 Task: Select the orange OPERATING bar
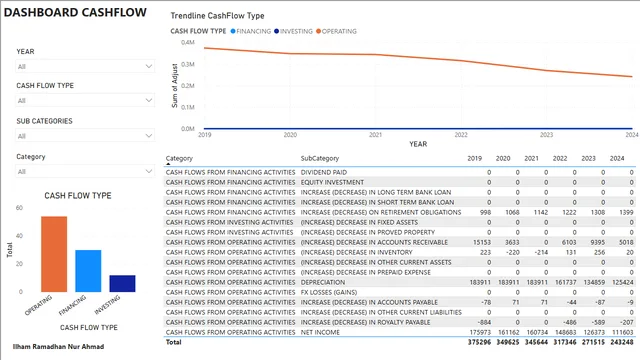tap(54, 254)
